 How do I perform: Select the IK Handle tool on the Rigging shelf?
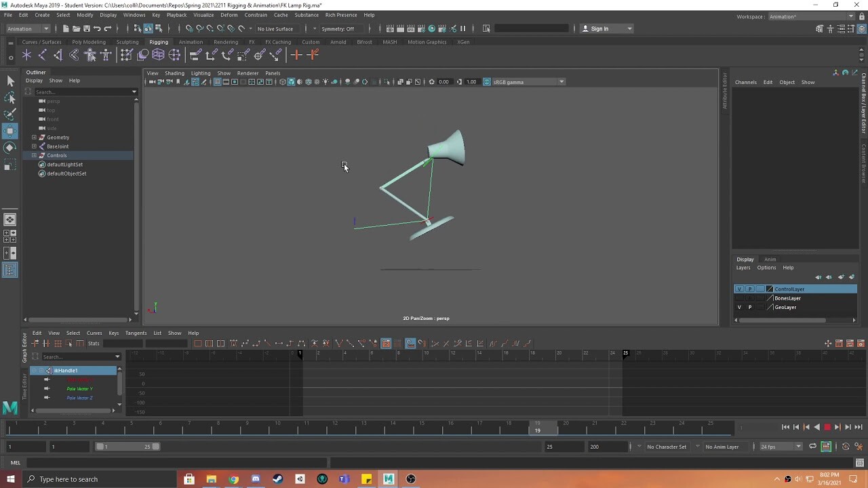42,55
